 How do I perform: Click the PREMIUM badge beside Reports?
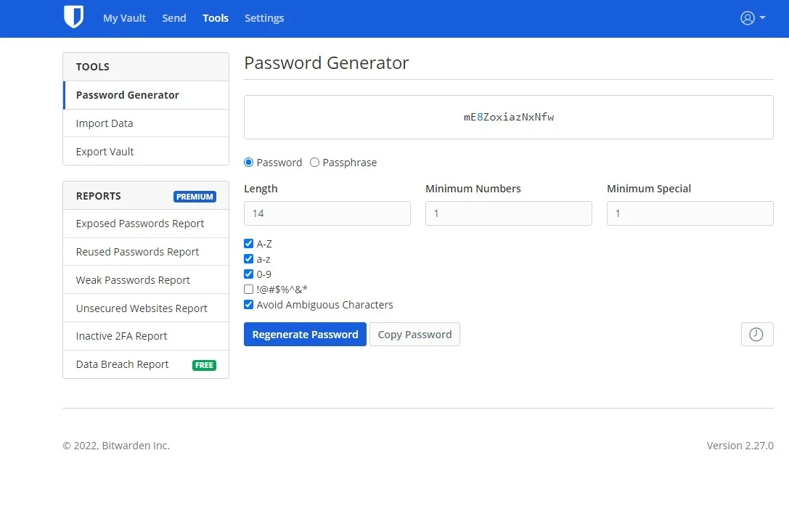[194, 196]
